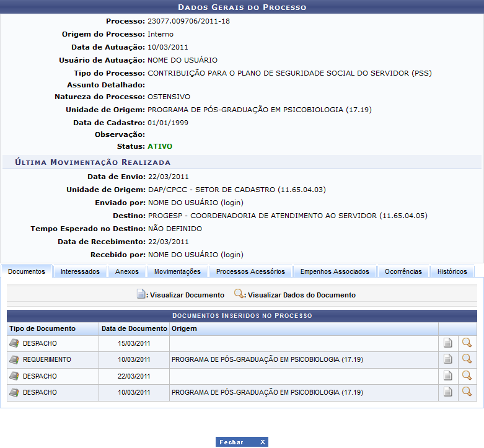Switch to the Históricos tab
484x448 pixels.
(x=452, y=271)
